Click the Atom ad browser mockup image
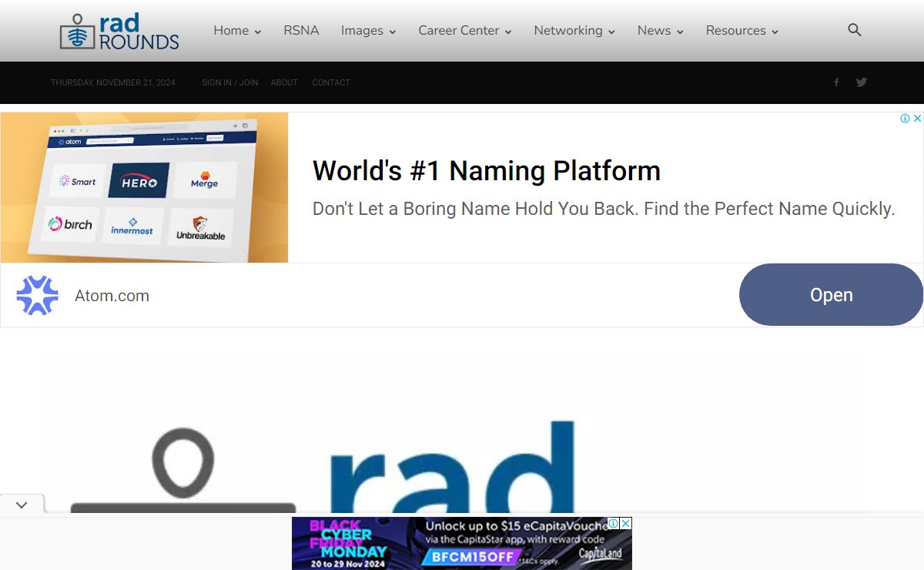The height and width of the screenshot is (570, 924). [144, 187]
